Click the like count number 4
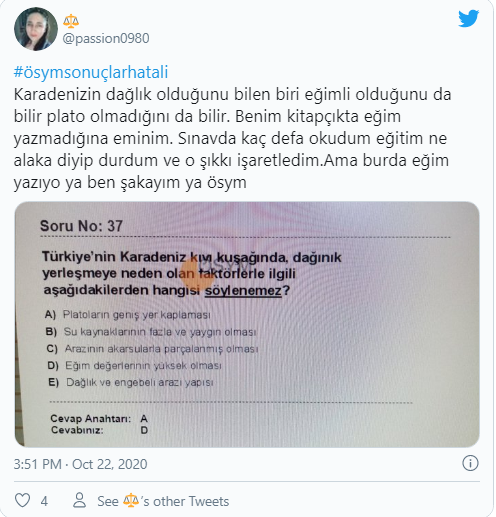496x517 pixels. coord(44,501)
